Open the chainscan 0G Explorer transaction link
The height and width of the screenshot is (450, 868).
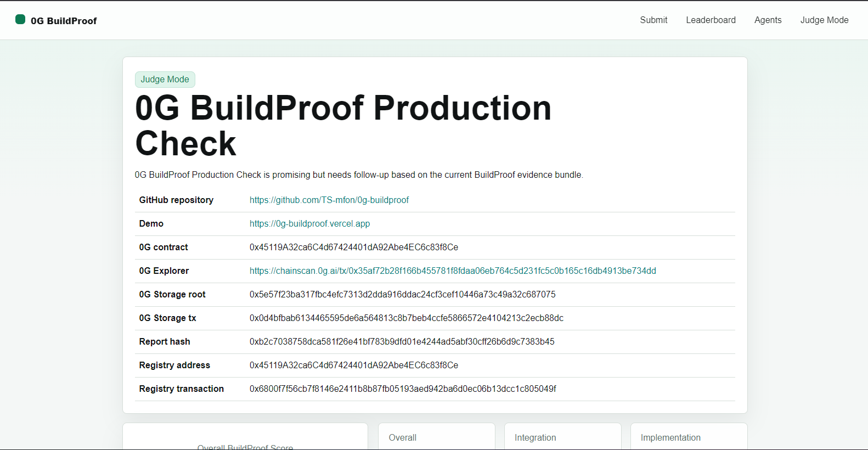pos(453,271)
